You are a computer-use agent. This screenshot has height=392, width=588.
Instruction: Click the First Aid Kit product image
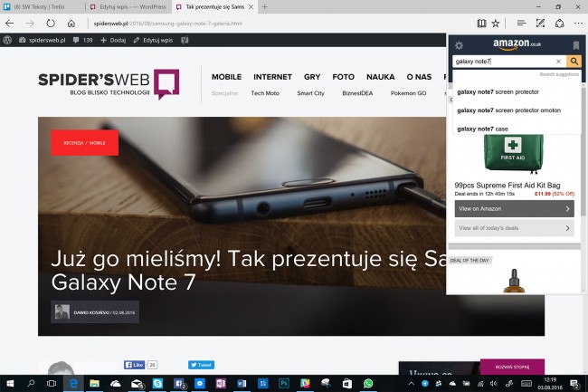pyautogui.click(x=514, y=153)
